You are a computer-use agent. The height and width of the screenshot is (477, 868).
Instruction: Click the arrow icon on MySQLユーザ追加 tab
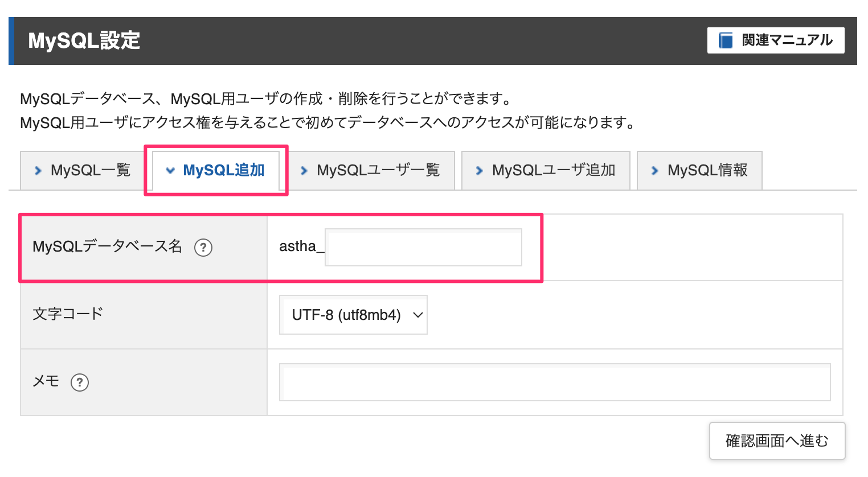click(479, 170)
